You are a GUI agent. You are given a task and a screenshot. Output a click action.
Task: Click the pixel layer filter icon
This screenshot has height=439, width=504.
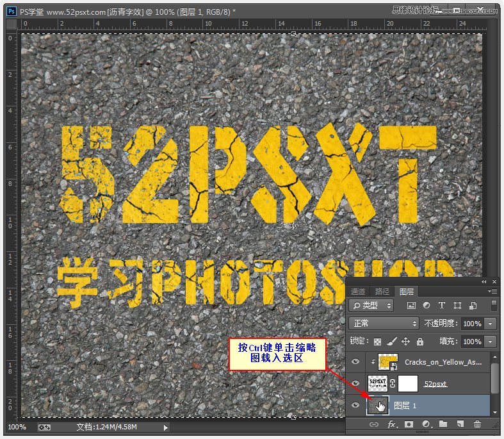tap(411, 305)
